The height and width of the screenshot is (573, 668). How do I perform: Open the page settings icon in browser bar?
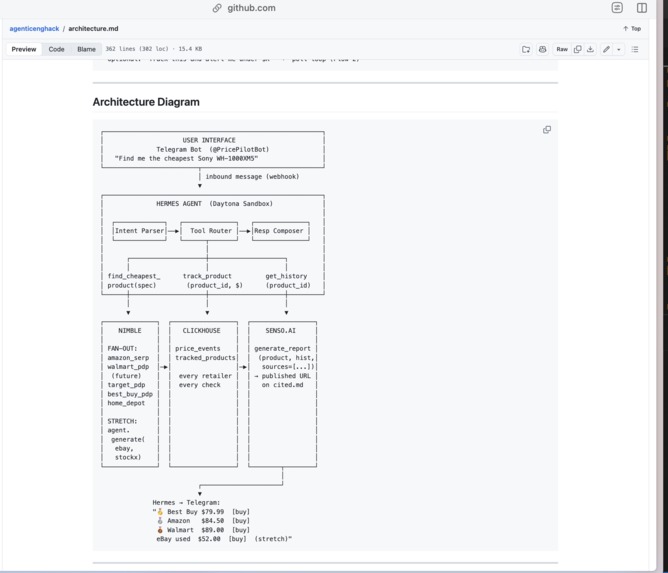[617, 8]
